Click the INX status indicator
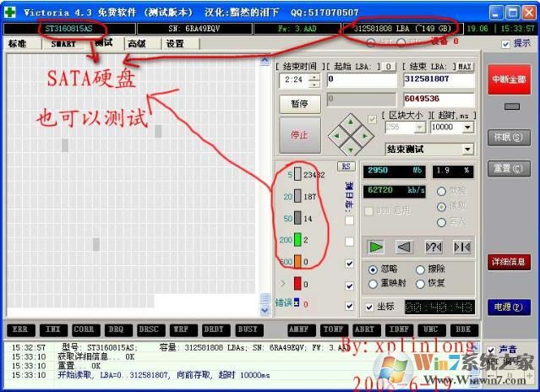This screenshot has height=392, width=540. coord(53,329)
